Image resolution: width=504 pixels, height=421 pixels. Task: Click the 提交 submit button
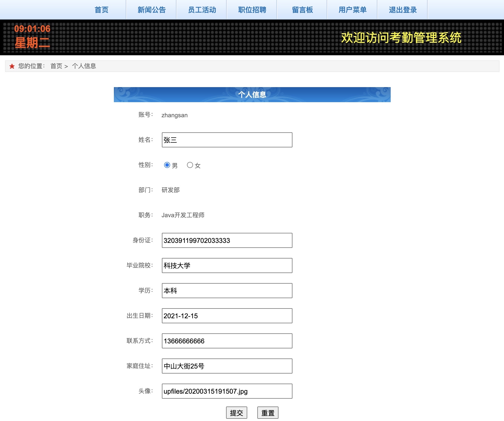tap(236, 412)
